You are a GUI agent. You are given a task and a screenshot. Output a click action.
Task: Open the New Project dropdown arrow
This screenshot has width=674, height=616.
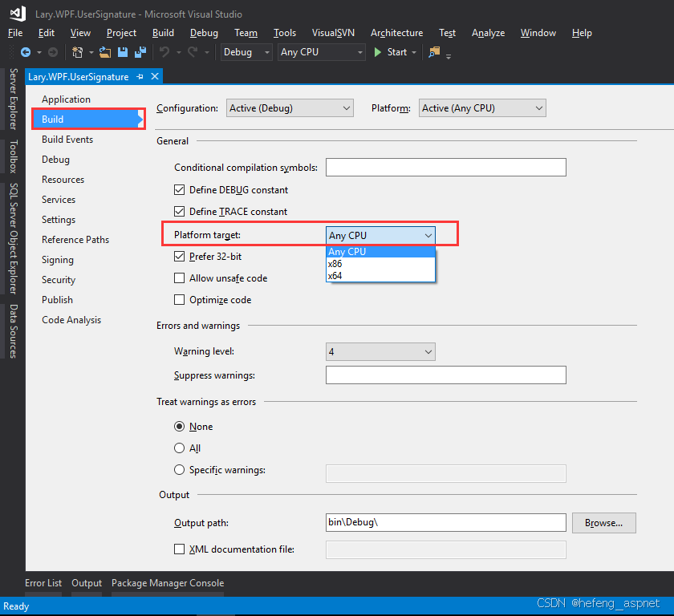[91, 52]
